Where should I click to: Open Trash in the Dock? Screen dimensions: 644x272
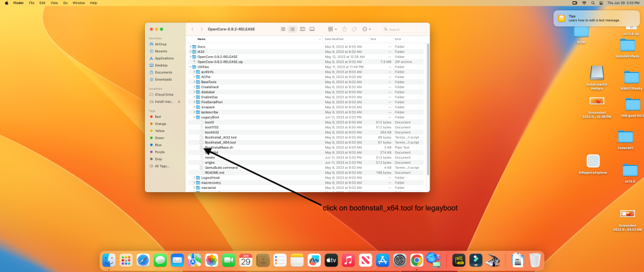[x=535, y=260]
